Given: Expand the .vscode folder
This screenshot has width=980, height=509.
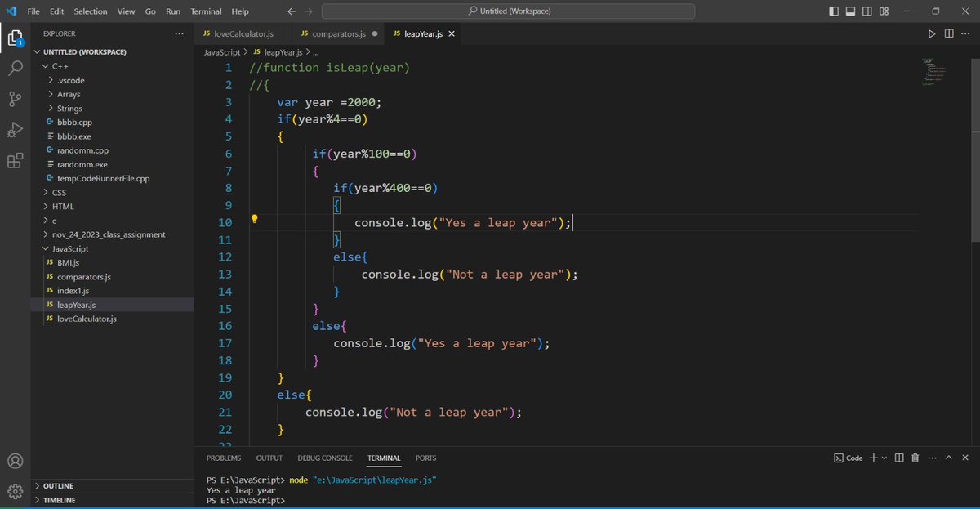Looking at the screenshot, I should coord(113,80).
